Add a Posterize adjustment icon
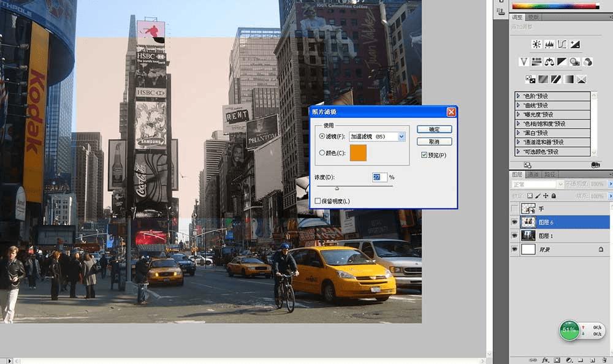613x364 pixels. click(x=543, y=80)
